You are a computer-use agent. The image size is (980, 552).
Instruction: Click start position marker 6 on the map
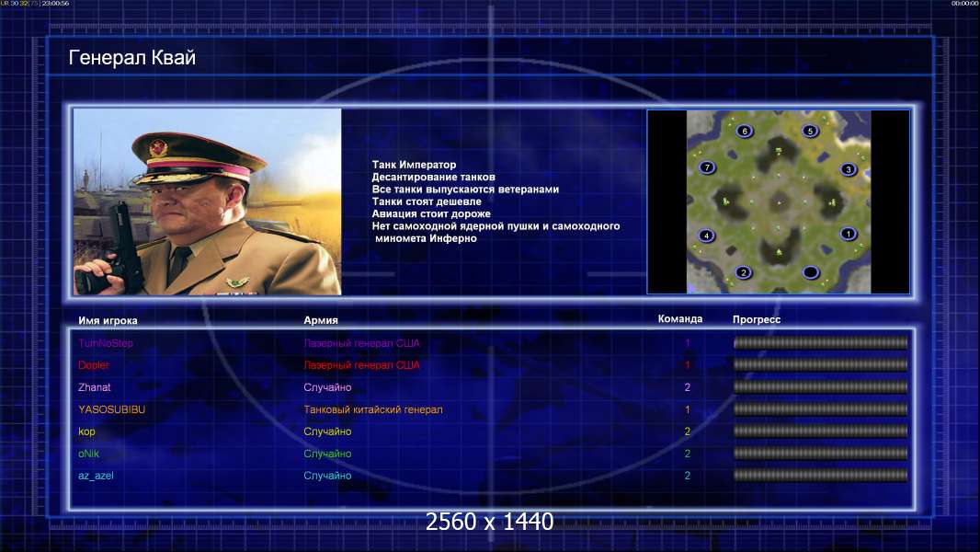tap(745, 131)
